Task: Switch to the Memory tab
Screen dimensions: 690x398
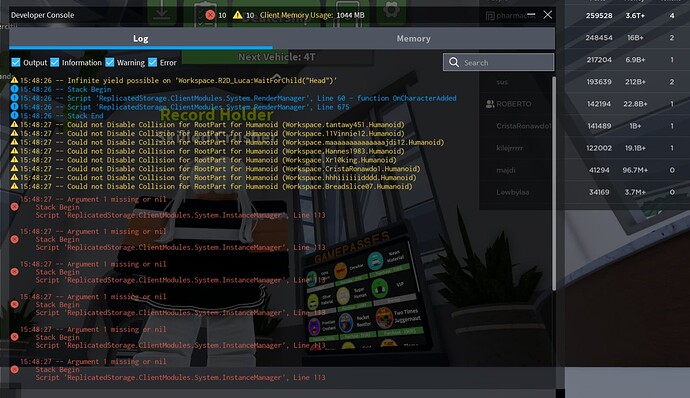Action: [x=414, y=38]
